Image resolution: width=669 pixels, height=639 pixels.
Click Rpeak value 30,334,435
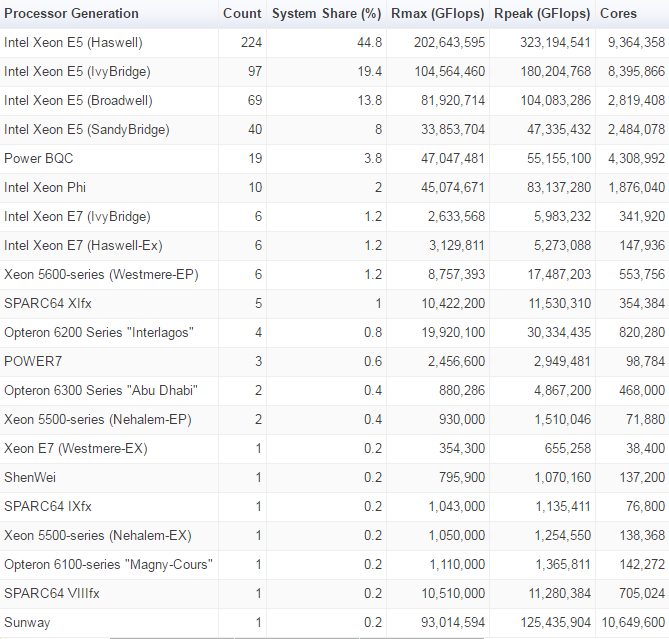tap(559, 333)
